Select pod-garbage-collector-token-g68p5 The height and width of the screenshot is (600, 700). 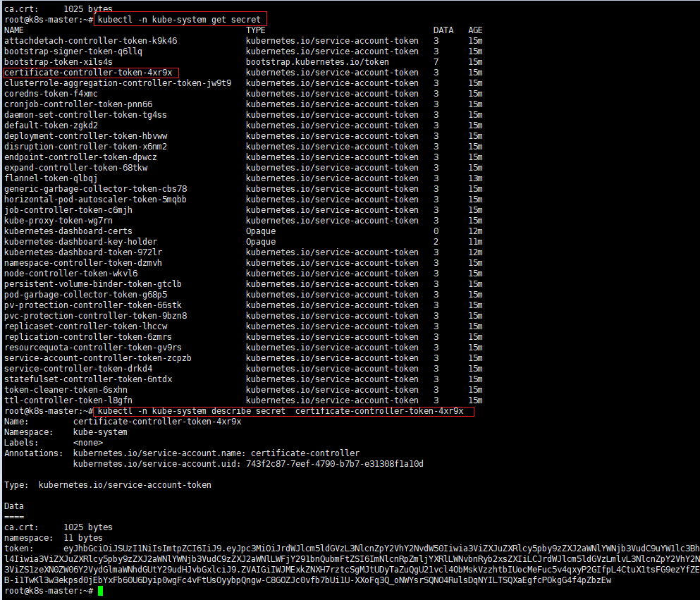pos(86,295)
